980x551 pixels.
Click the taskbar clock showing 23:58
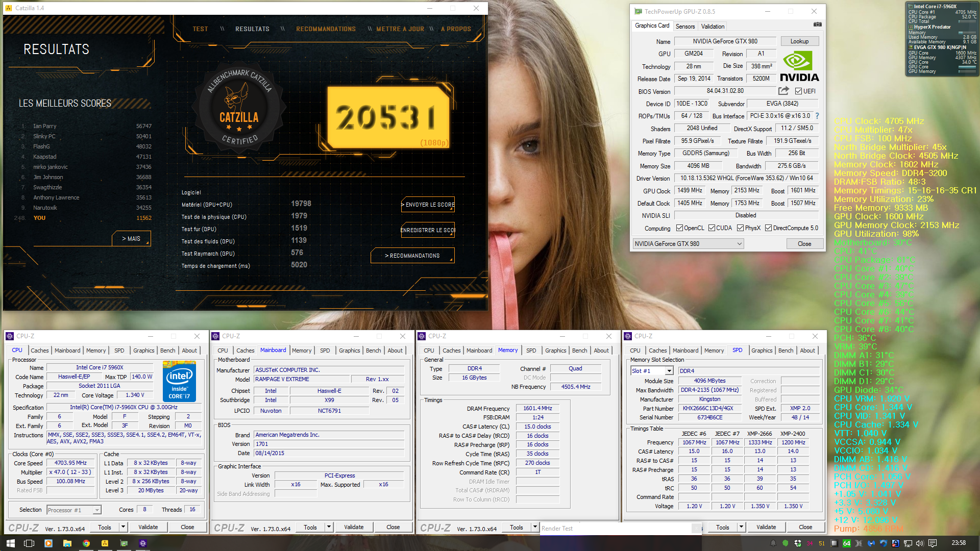(959, 543)
